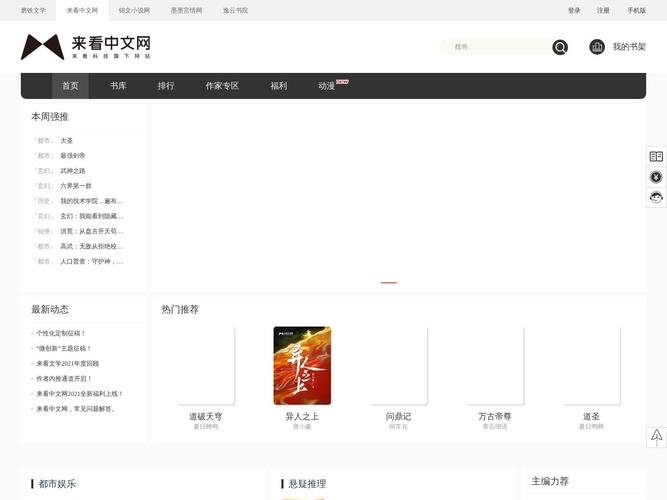Click the 注册 register link
This screenshot has width=667, height=500.
click(603, 10)
